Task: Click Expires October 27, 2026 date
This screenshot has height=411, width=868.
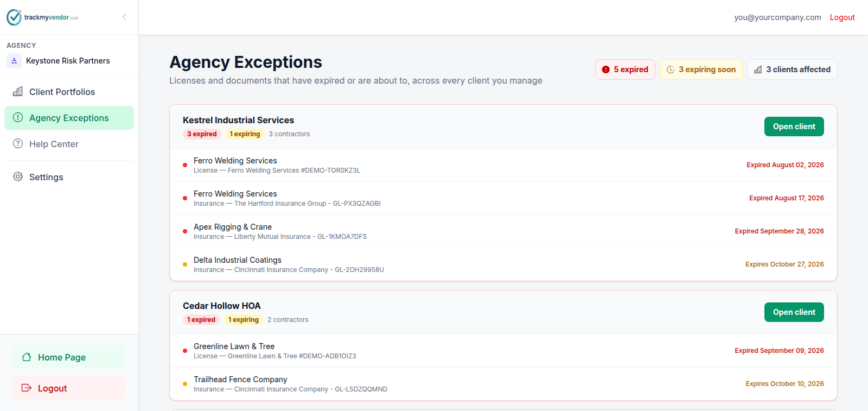Action: click(x=784, y=264)
